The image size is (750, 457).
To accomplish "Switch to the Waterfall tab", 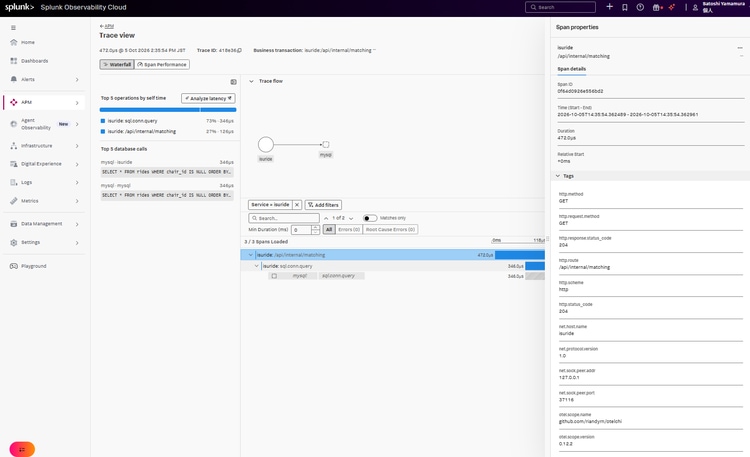I will [x=117, y=64].
